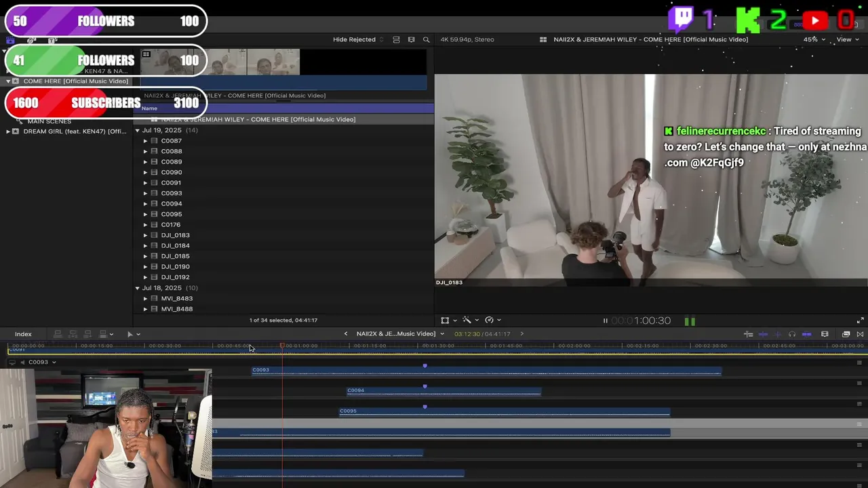Toggle fullscreen viewer playback
This screenshot has width=868, height=488.
pyautogui.click(x=860, y=321)
